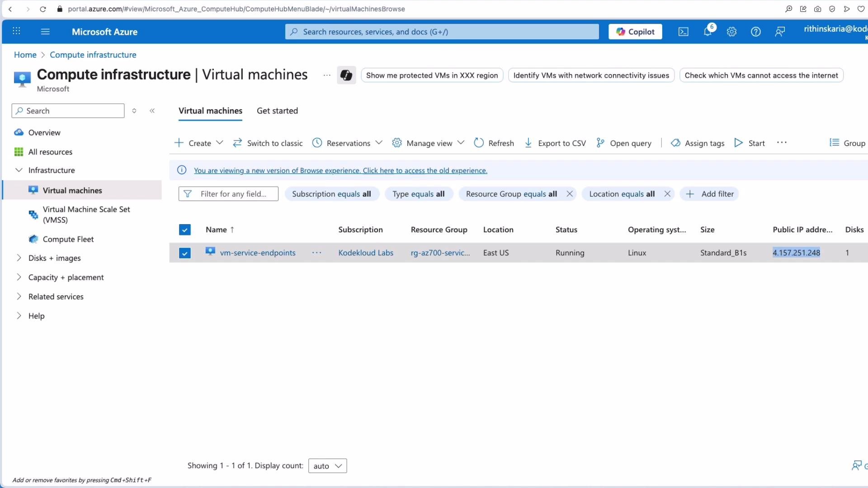Click the Compute infrastructure breadcrumb

coord(93,55)
